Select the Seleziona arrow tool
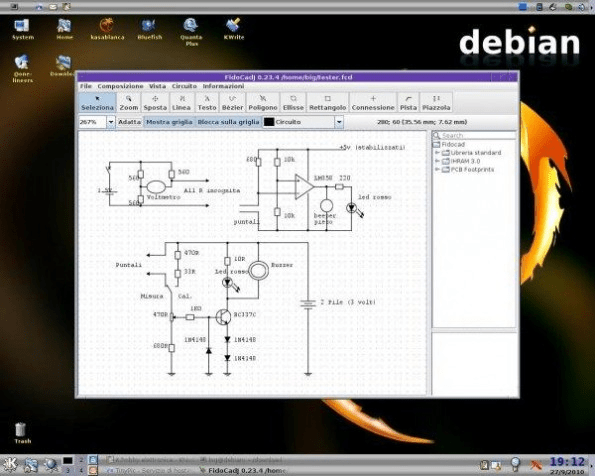This screenshot has width=595, height=476. pyautogui.click(x=97, y=103)
